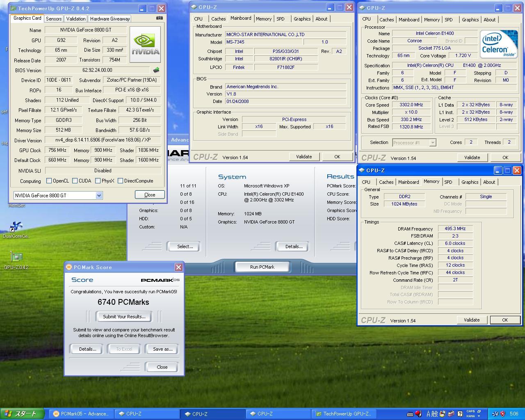The height and width of the screenshot is (420, 525).
Task: Click the 5:06 taskbar clock
Action: (514, 414)
